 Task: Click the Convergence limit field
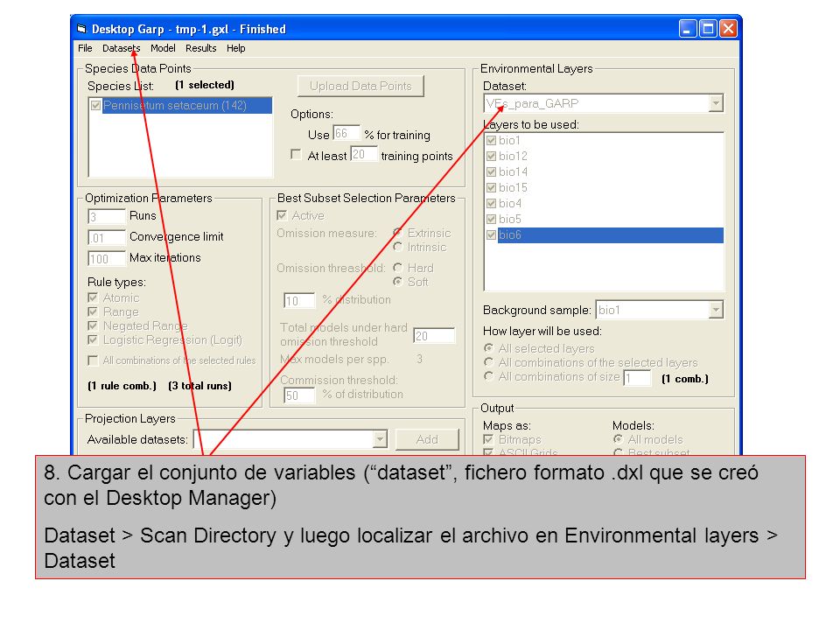(106, 237)
